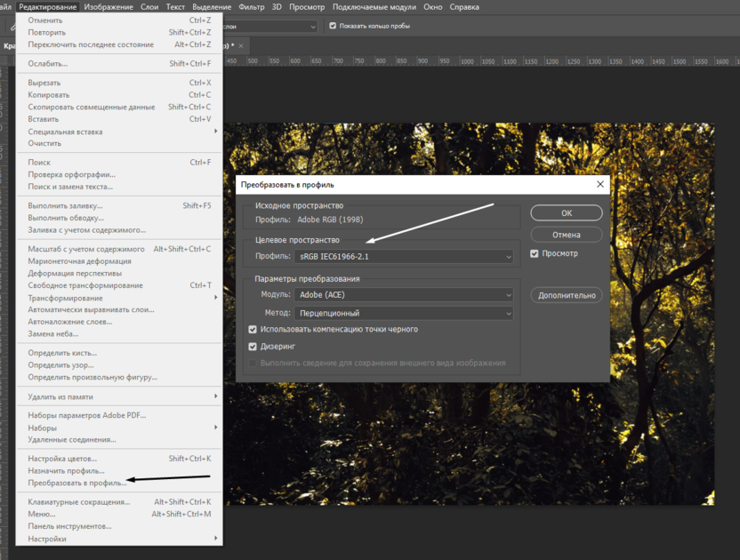This screenshot has height=560, width=740.
Task: Open the Изображение menu
Action: [x=109, y=7]
